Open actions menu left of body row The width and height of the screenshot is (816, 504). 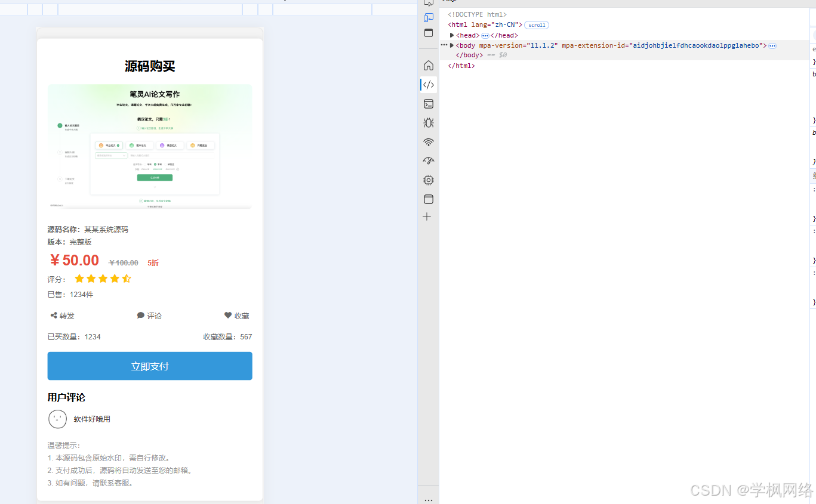(x=444, y=45)
